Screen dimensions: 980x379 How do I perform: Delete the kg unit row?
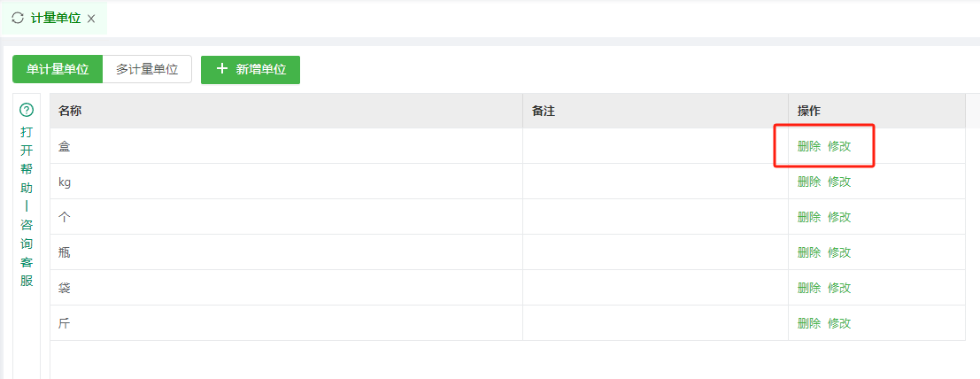[809, 182]
